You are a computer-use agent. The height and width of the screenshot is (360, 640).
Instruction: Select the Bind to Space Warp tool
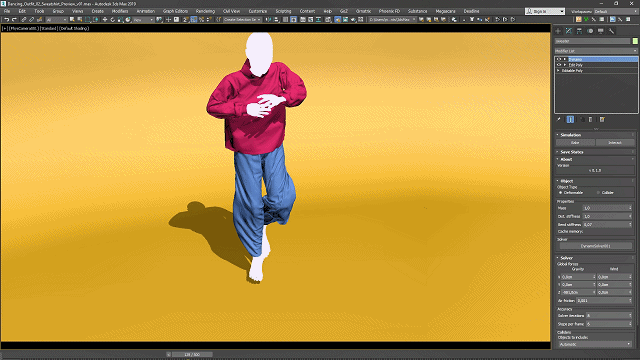point(40,20)
